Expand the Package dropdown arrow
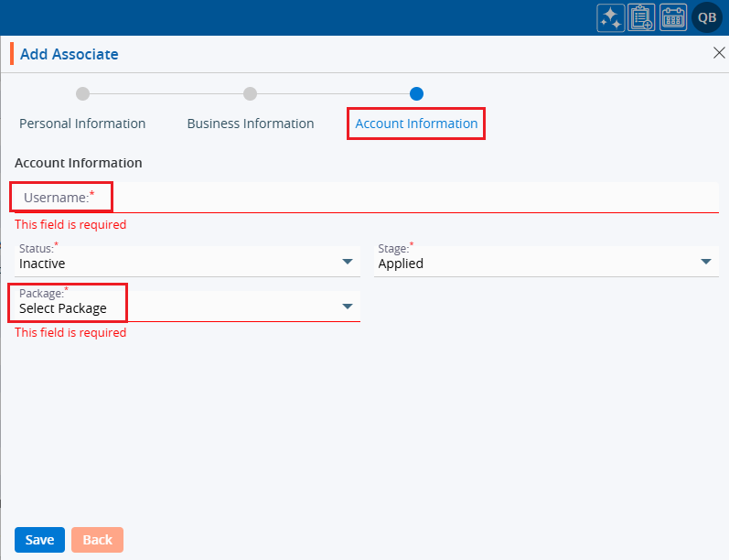 pyautogui.click(x=348, y=307)
